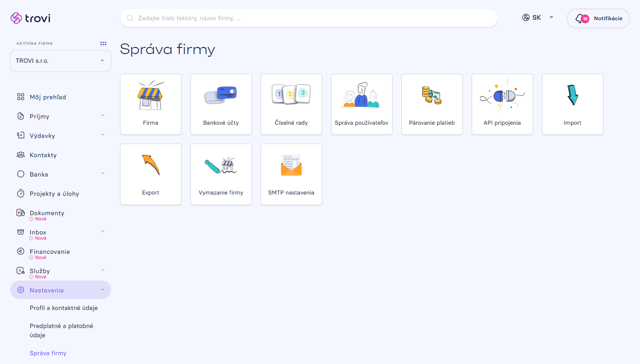Open Predplatné a platobné údaje

pyautogui.click(x=62, y=331)
